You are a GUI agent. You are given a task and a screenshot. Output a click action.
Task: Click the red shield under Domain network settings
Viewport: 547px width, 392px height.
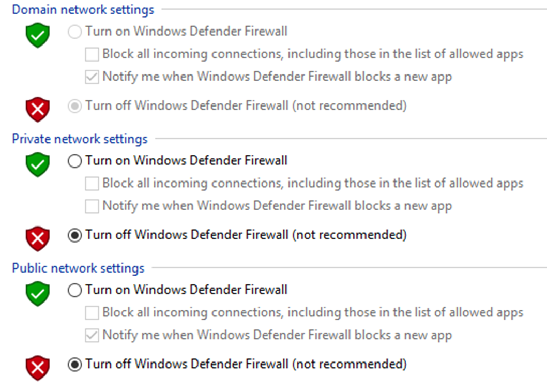point(38,109)
